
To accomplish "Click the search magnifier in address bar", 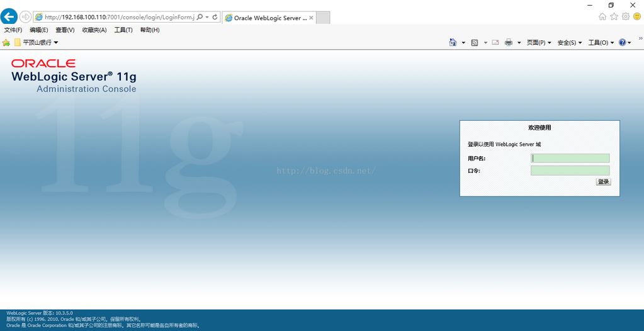I will point(200,17).
